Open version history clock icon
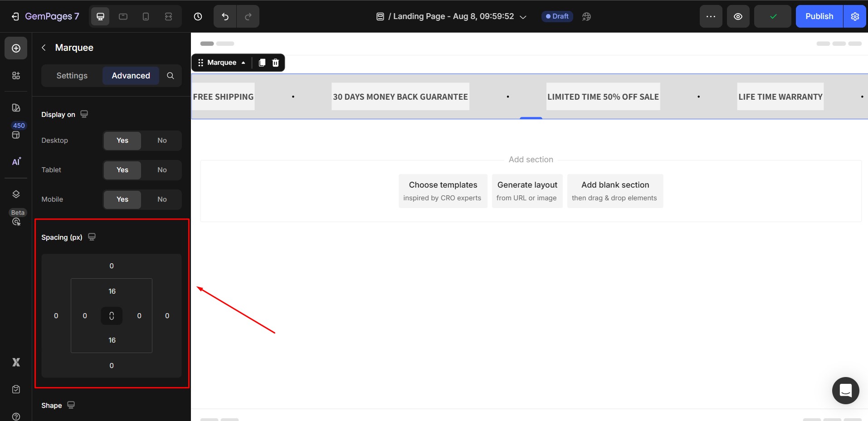This screenshot has width=868, height=421. pos(198,17)
